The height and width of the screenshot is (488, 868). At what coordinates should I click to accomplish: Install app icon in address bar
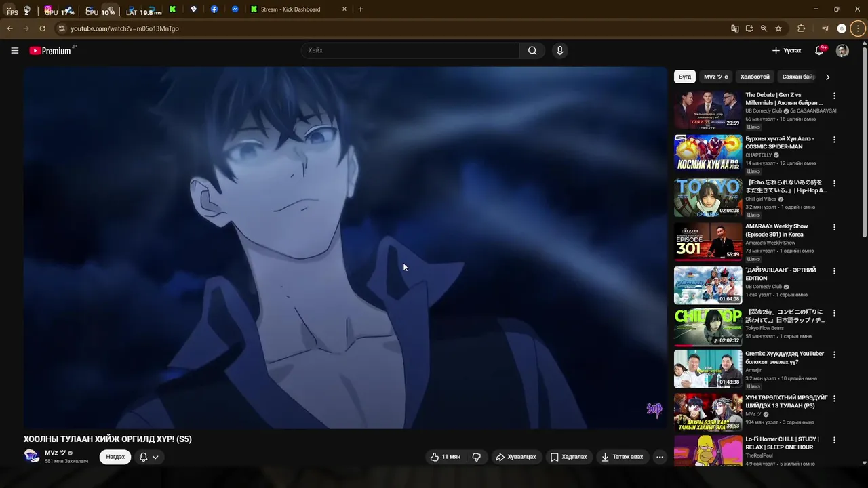pos(749,28)
